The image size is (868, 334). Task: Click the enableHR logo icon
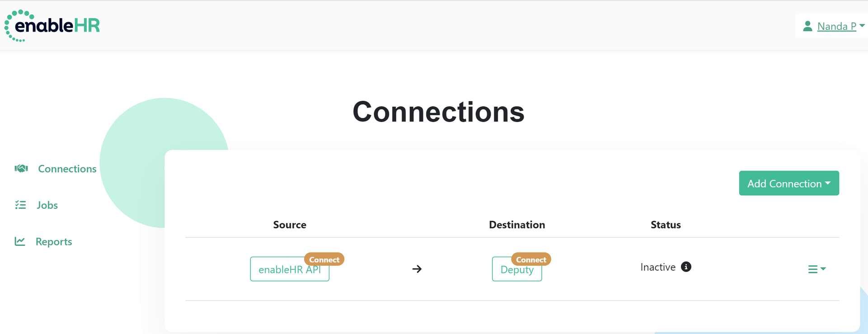click(x=18, y=26)
